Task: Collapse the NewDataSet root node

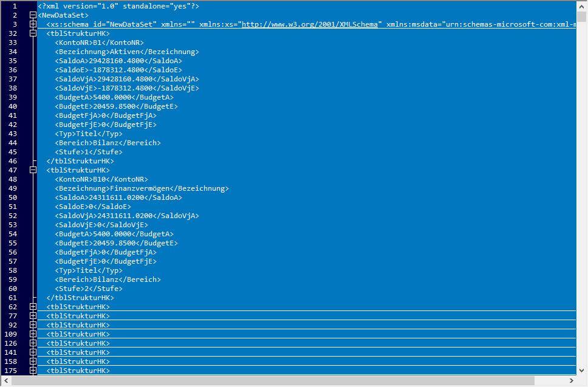Action: click(x=33, y=15)
